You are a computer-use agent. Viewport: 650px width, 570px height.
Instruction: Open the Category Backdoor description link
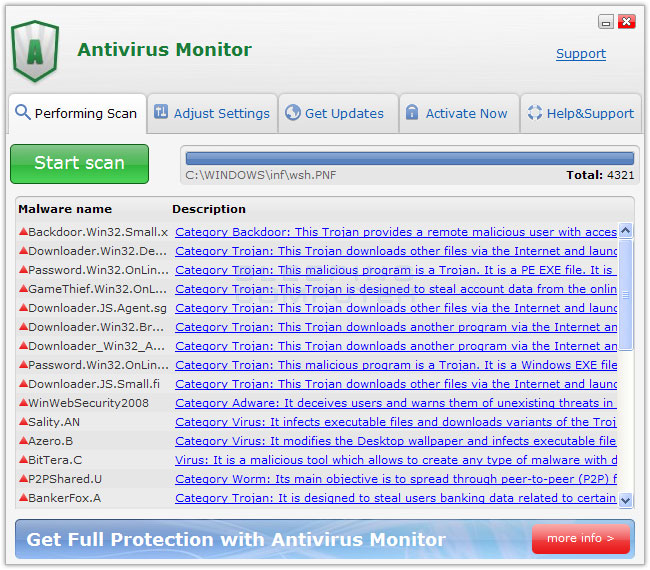pos(396,232)
